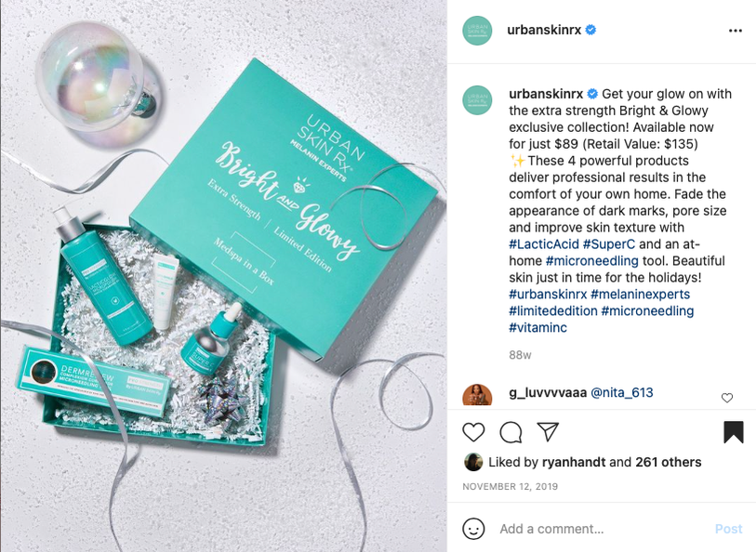Click the liker avatar near ryanhandt
Viewport: 756px width, 552px height.
point(473,462)
